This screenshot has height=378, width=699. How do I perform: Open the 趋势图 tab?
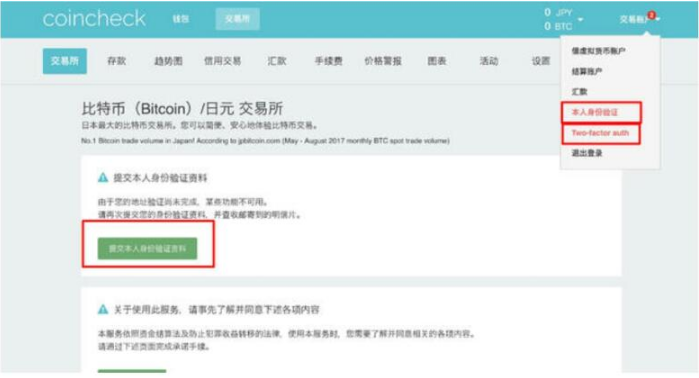pyautogui.click(x=168, y=61)
